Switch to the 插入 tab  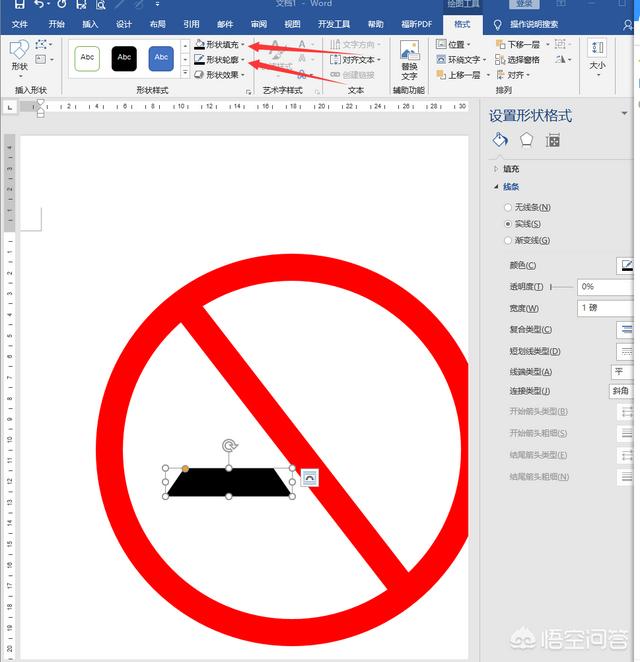[90, 24]
